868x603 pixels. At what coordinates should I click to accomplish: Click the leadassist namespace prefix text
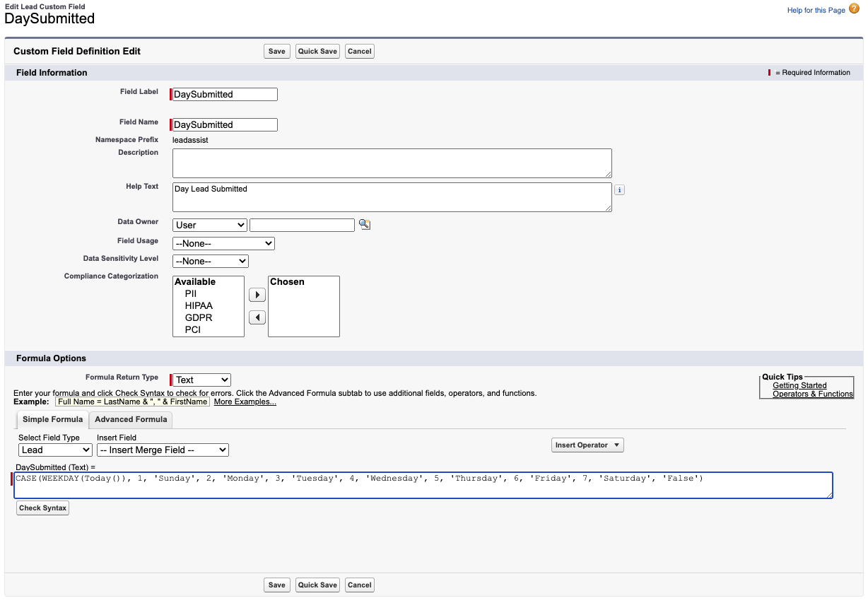pos(191,140)
